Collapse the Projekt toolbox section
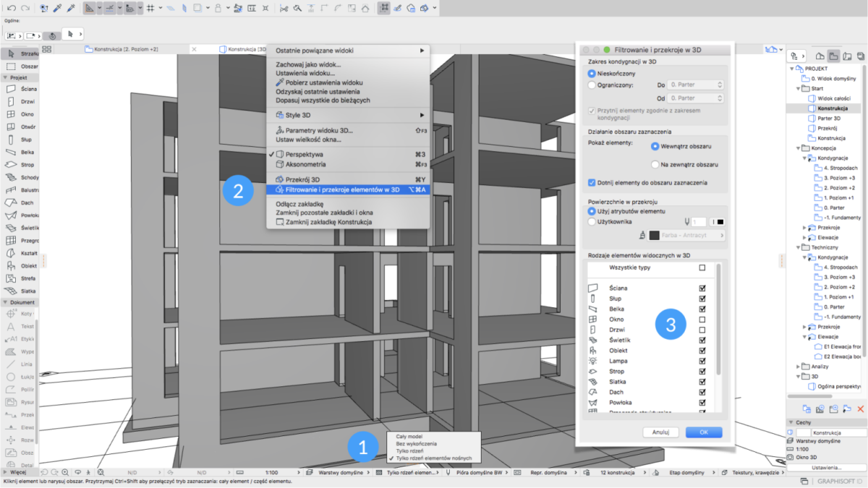The image size is (868, 488). [5, 77]
